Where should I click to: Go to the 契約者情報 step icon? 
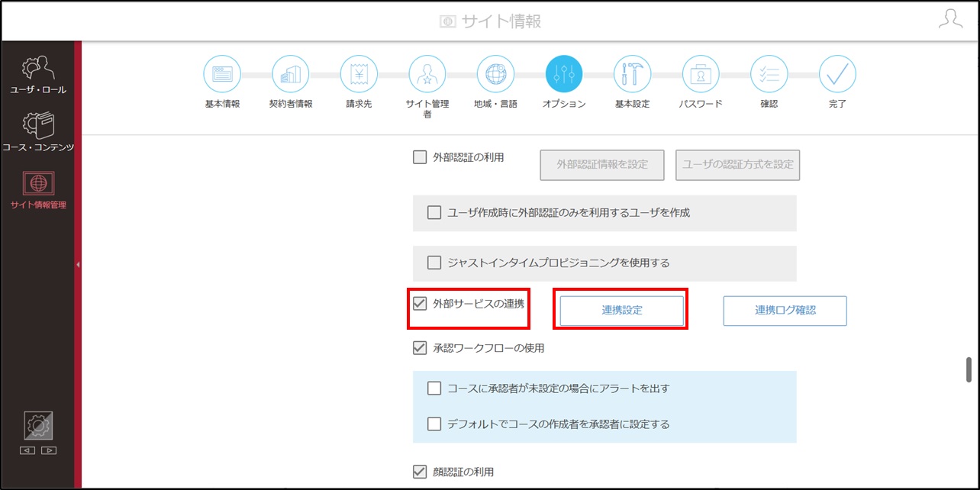pyautogui.click(x=291, y=75)
